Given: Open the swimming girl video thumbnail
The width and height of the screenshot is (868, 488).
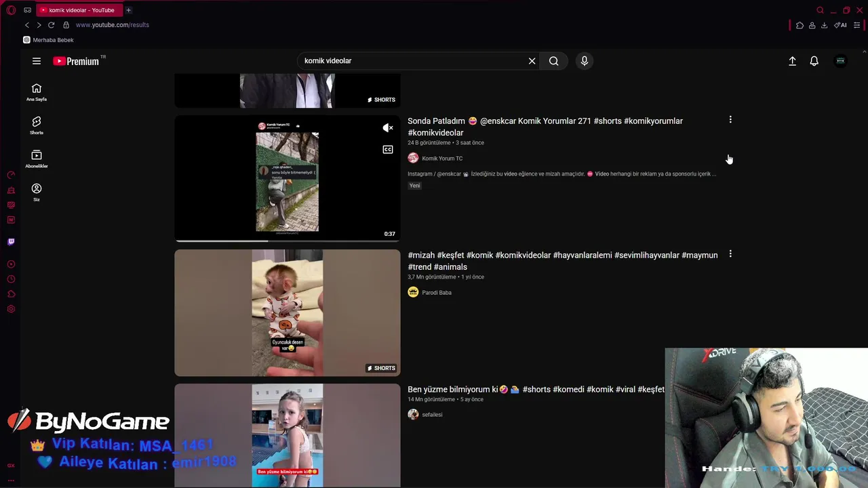Looking at the screenshot, I should click(288, 435).
